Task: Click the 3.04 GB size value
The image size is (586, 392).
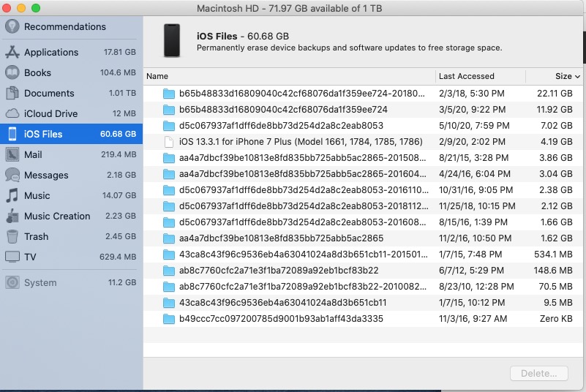Action: pos(556,174)
